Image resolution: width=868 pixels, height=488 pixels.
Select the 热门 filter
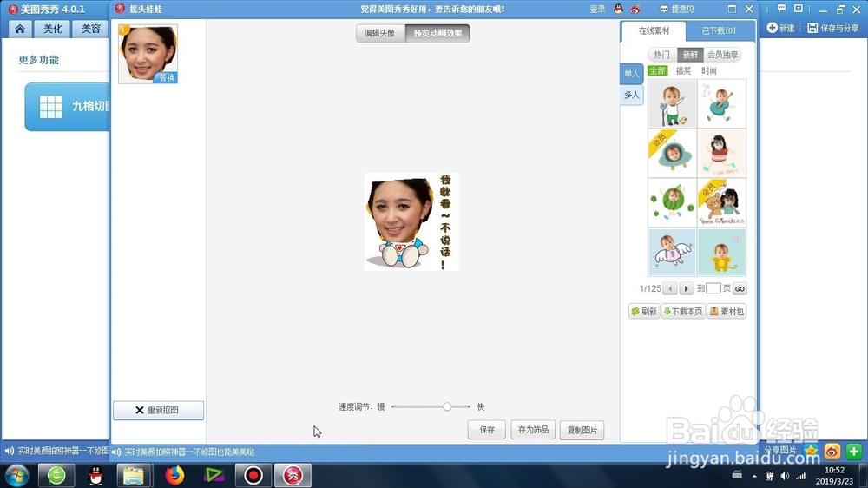tap(661, 55)
